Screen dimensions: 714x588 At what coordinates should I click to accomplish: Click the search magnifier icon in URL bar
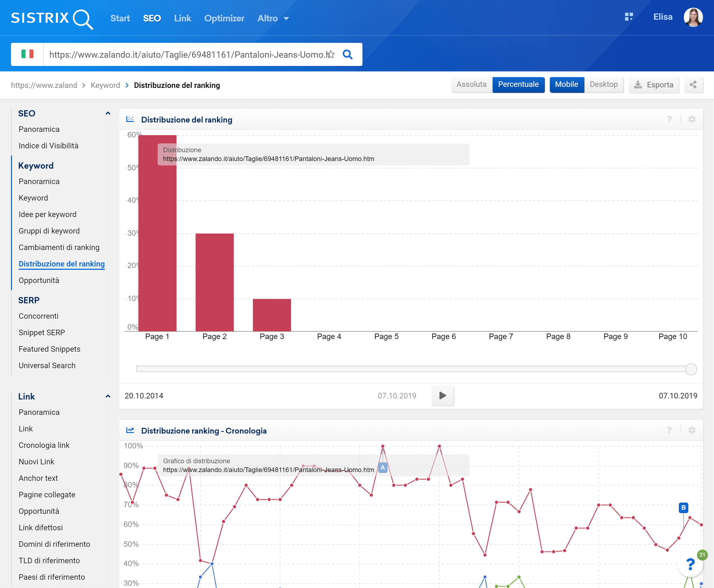tap(347, 54)
